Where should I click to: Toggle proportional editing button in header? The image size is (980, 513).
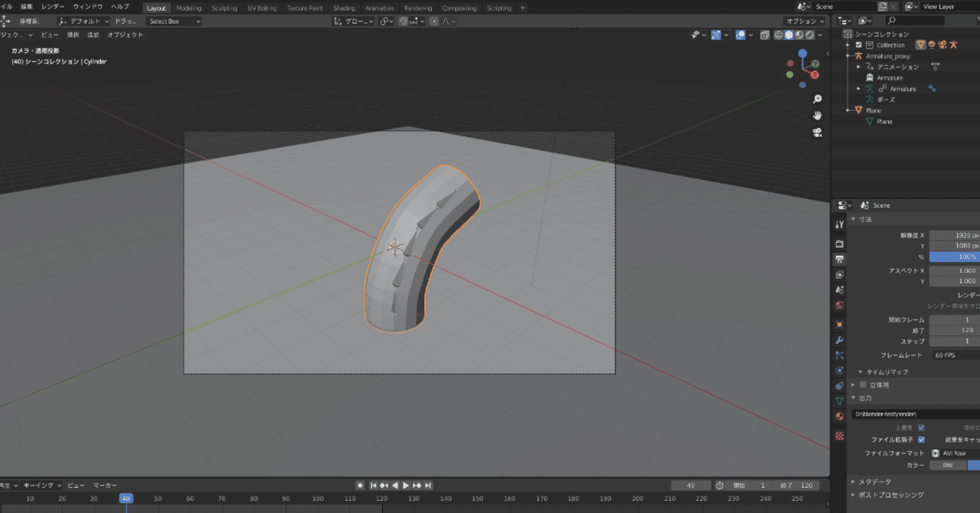(x=435, y=21)
